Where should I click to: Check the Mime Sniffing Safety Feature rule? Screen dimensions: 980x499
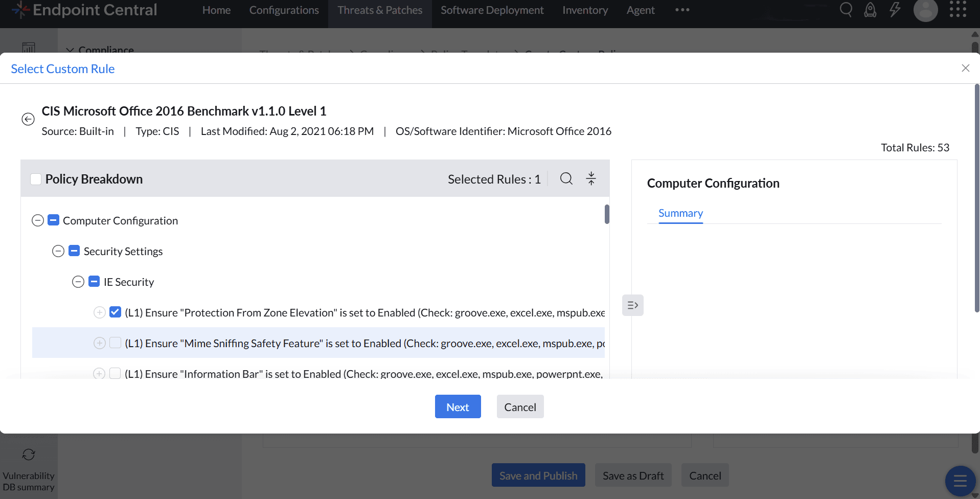[116, 343]
